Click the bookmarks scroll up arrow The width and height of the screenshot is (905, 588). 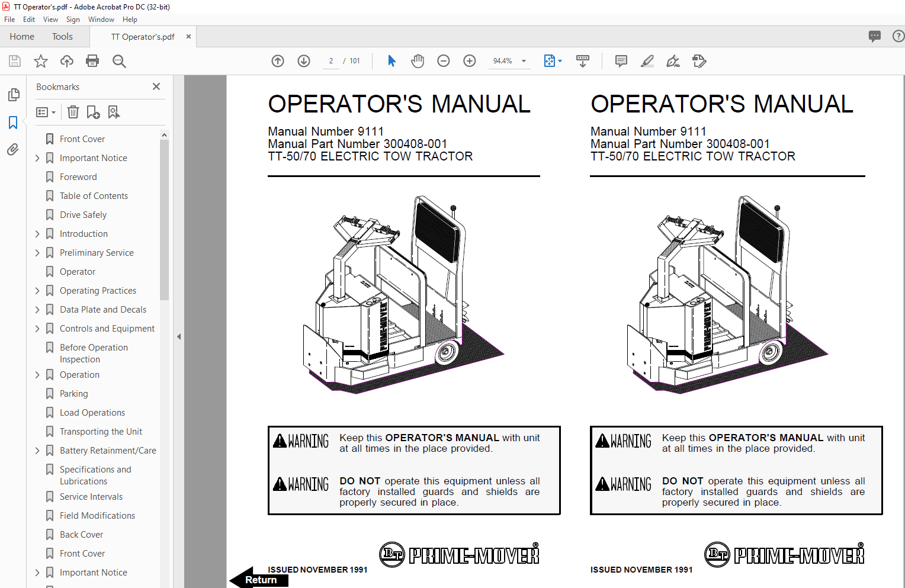coord(164,135)
